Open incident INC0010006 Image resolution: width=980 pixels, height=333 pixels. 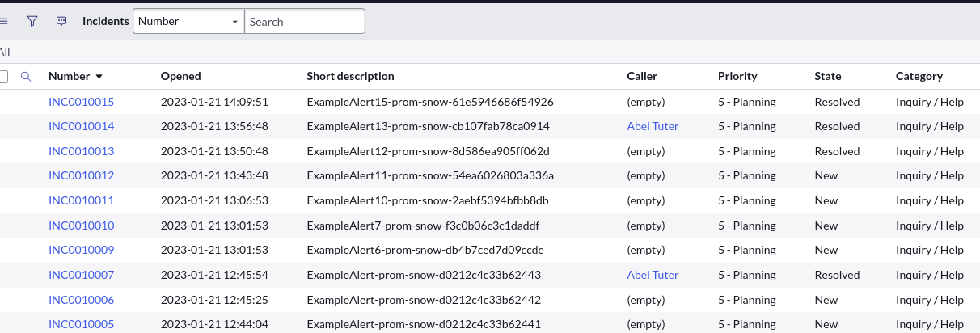(81, 300)
